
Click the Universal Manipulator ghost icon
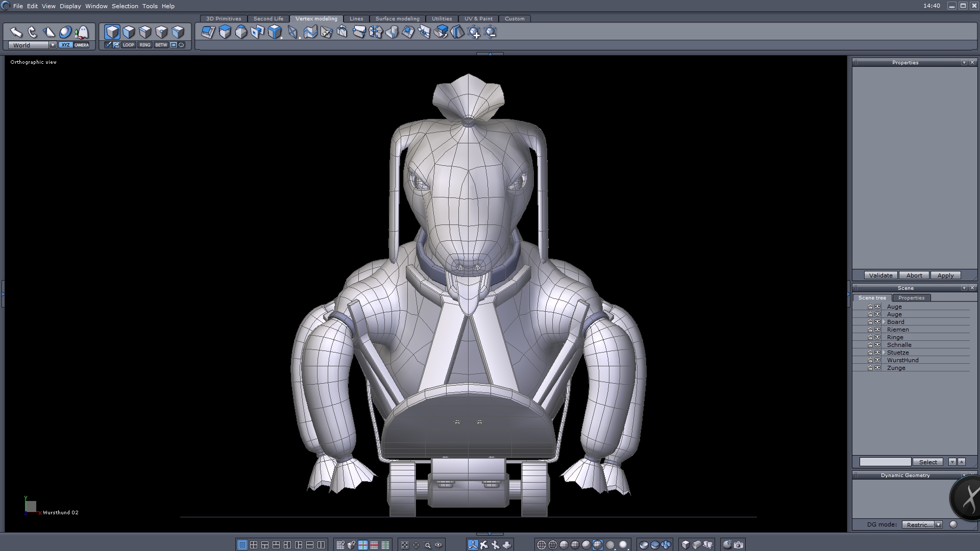click(82, 33)
